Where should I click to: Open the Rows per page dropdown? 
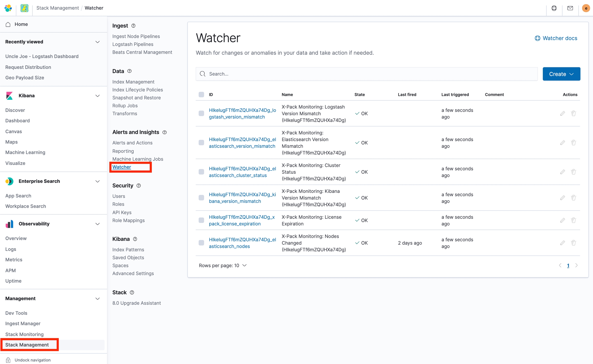pyautogui.click(x=223, y=266)
